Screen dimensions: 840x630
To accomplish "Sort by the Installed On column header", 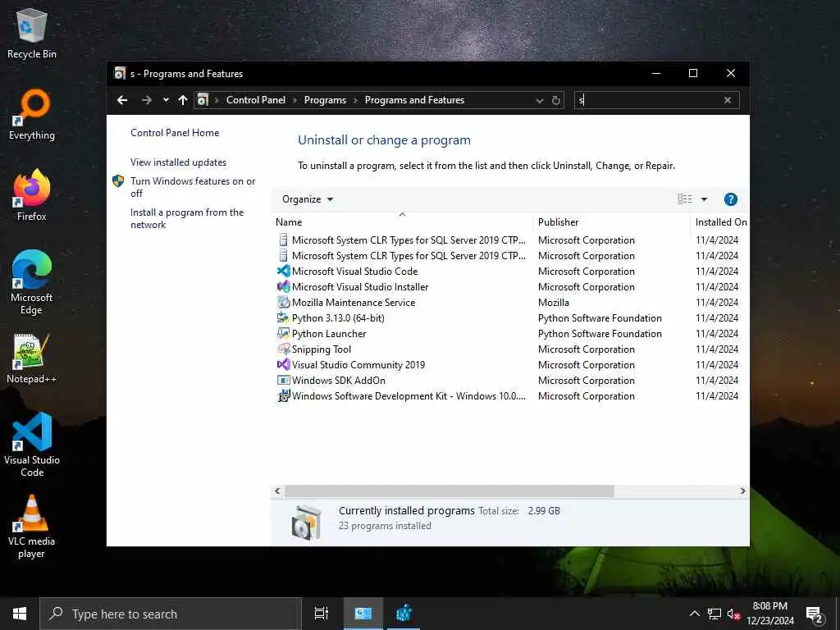I will 720,221.
